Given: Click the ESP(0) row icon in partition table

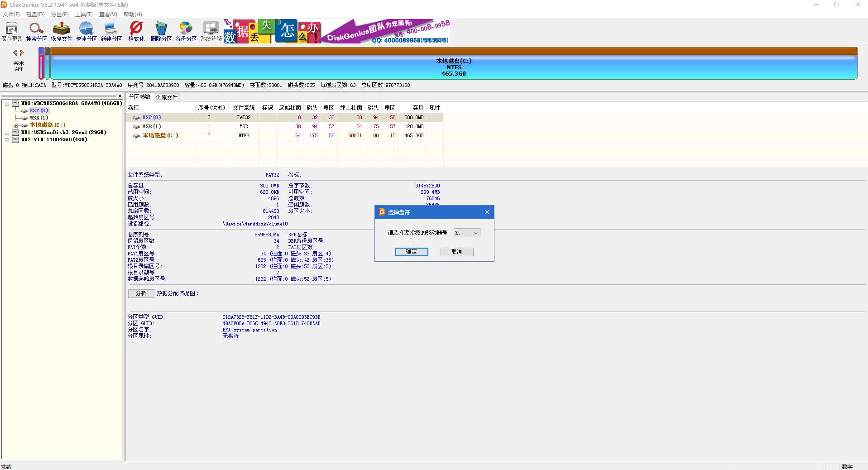Looking at the screenshot, I should click(136, 117).
